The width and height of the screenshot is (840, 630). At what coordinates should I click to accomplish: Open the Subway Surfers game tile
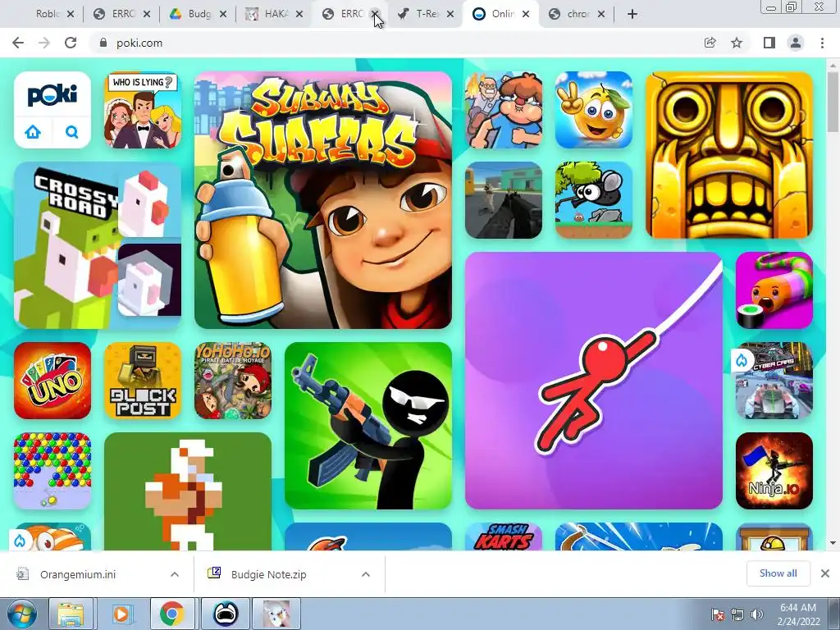pyautogui.click(x=323, y=200)
